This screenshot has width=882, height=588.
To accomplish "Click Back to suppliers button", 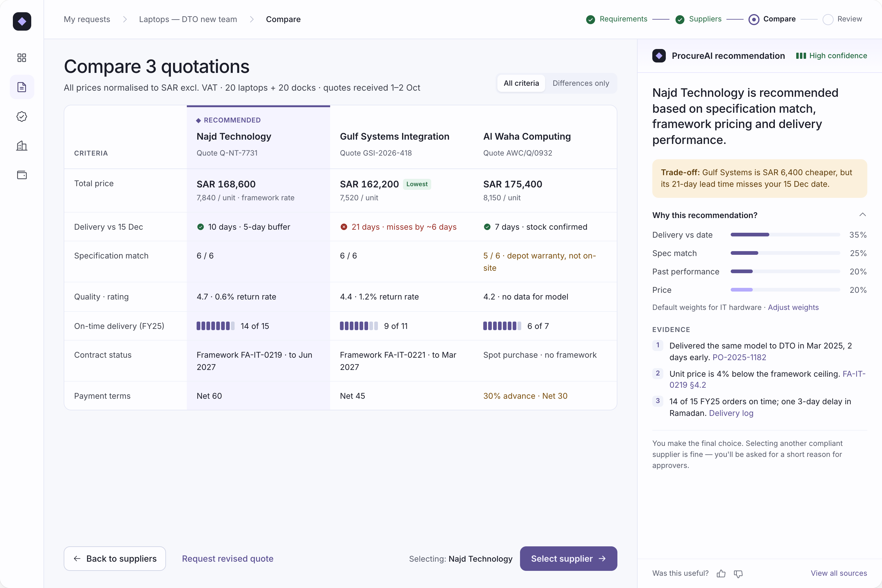I will coord(115,558).
